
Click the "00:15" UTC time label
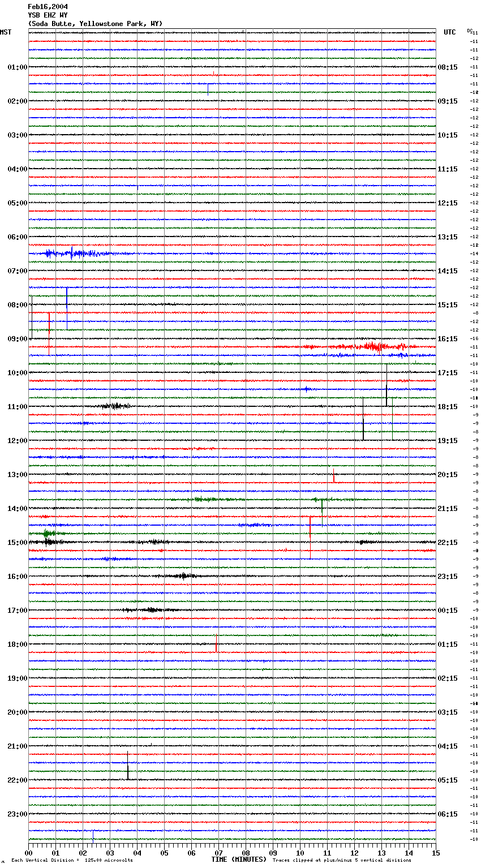pyautogui.click(x=448, y=611)
